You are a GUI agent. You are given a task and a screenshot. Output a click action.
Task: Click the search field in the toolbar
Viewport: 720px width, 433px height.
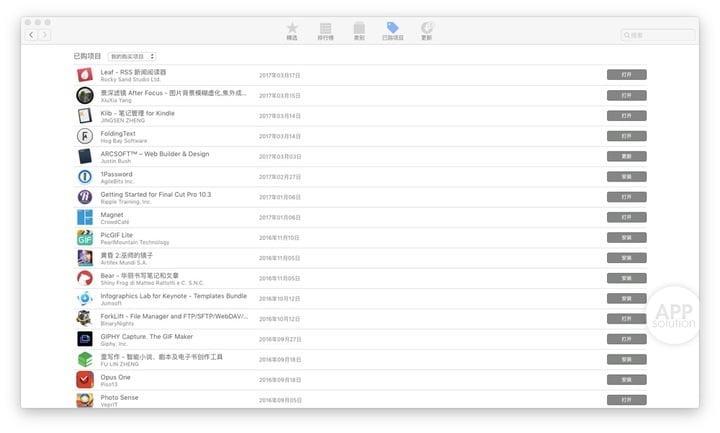pos(658,35)
